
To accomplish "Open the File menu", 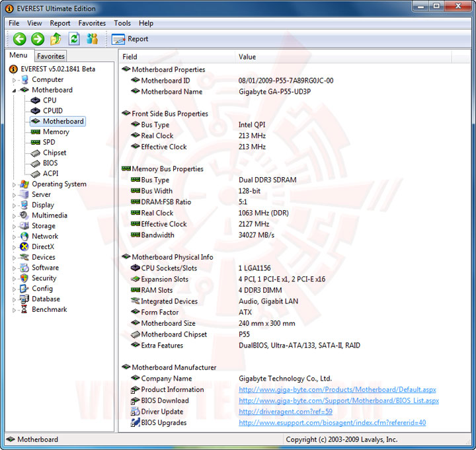I will [x=14, y=23].
